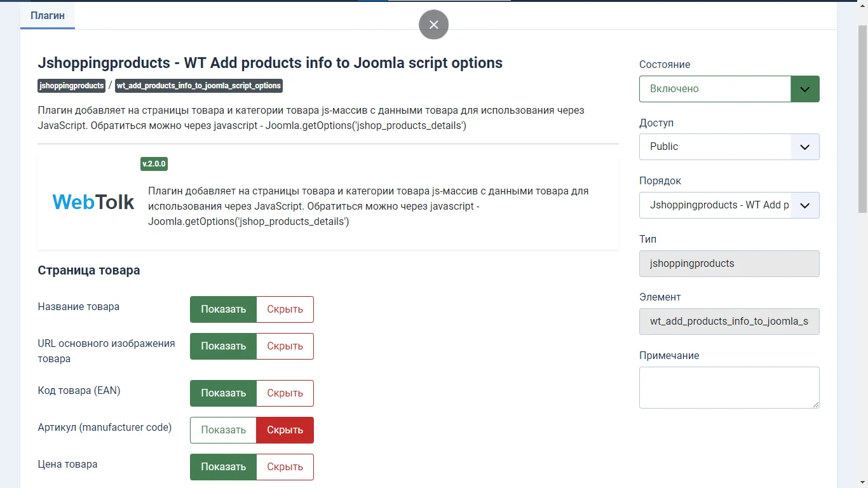The width and height of the screenshot is (868, 488).
Task: Open the Состояние dropdown
Action: pos(729,89)
